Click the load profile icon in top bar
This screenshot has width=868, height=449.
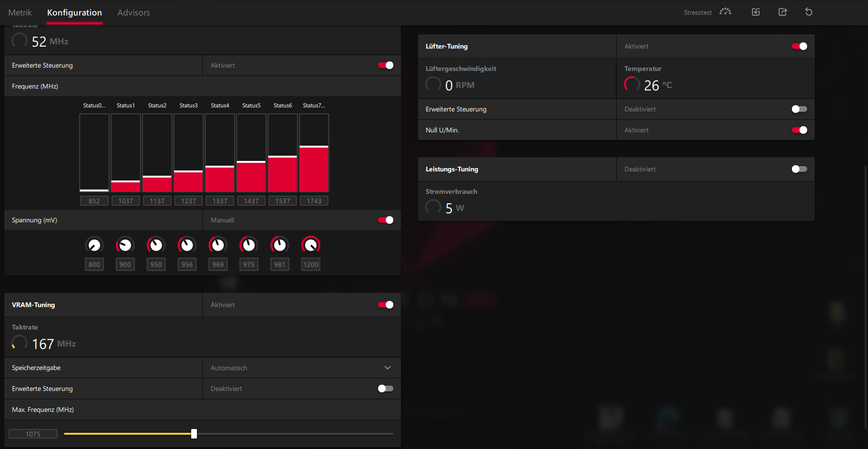tap(756, 12)
